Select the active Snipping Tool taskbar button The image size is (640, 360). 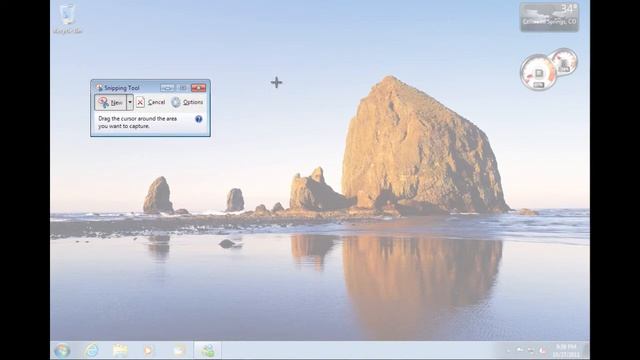click(207, 351)
